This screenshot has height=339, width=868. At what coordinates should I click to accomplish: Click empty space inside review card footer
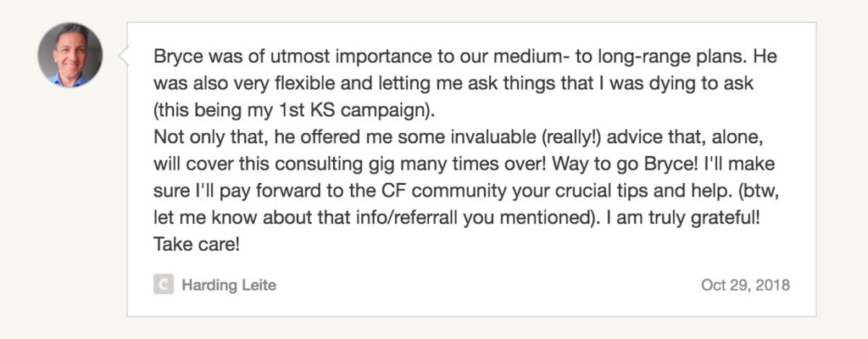(x=487, y=286)
